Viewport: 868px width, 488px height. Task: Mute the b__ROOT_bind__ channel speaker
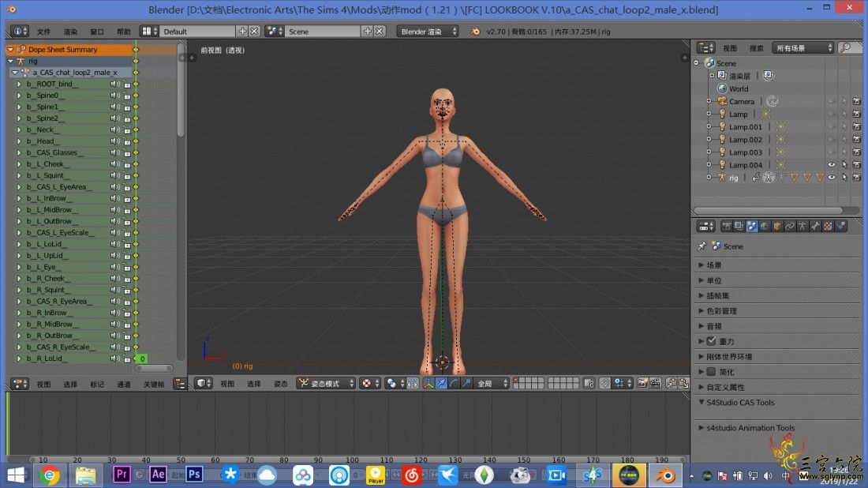coord(114,84)
